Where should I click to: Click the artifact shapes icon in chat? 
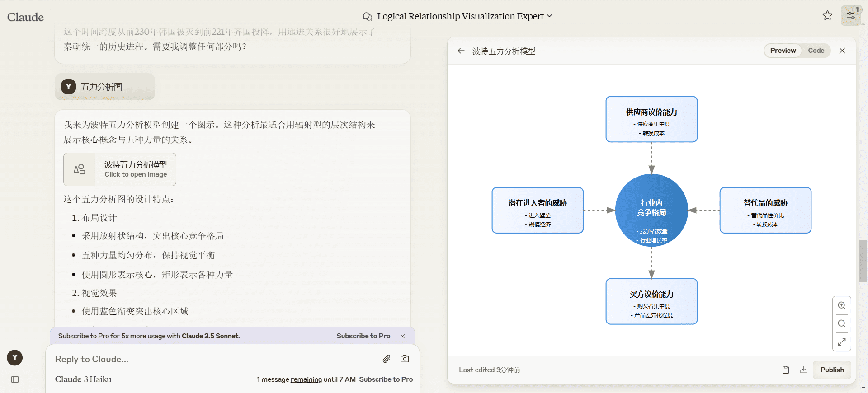pos(80,169)
